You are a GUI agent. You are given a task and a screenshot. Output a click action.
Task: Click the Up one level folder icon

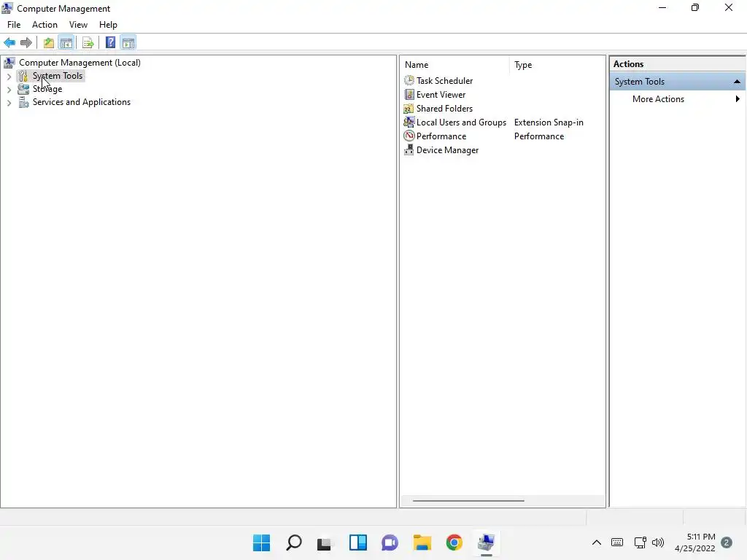[x=49, y=43]
